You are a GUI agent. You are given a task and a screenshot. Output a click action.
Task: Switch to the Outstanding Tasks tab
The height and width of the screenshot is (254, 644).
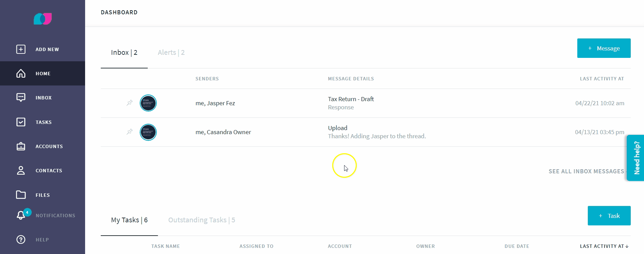click(x=202, y=220)
